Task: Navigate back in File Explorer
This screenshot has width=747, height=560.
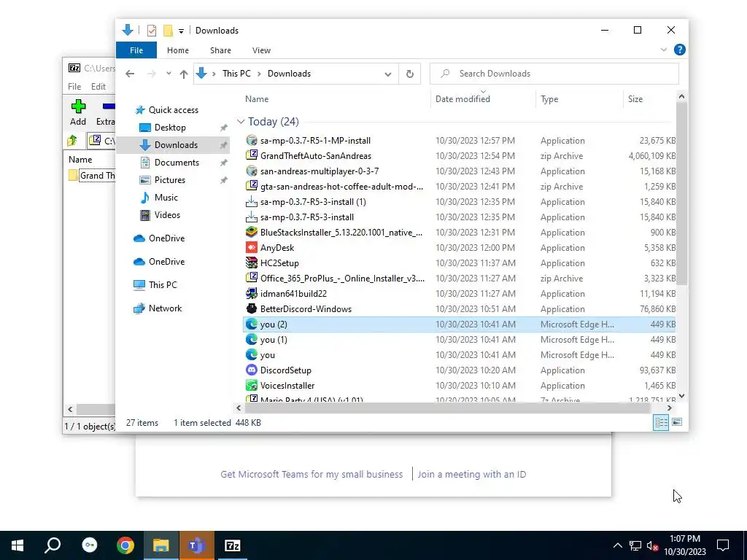Action: (x=130, y=74)
